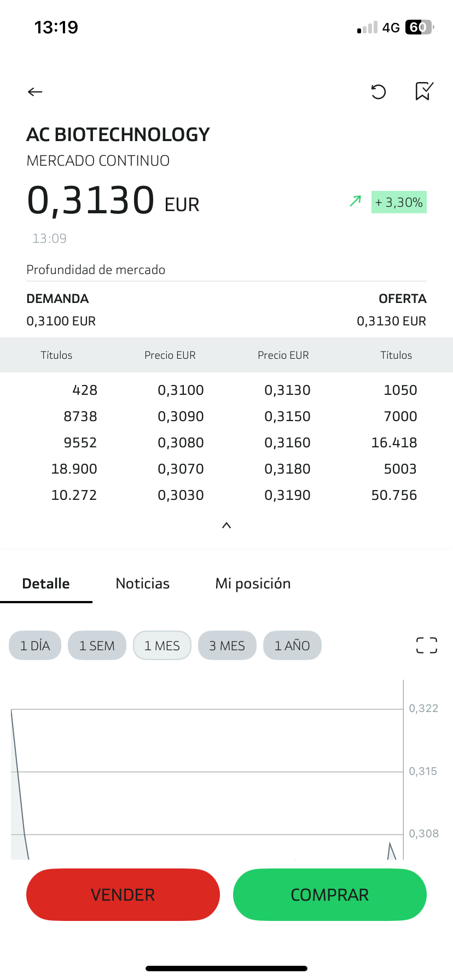Tap the green COMPRAR button

pyautogui.click(x=330, y=895)
